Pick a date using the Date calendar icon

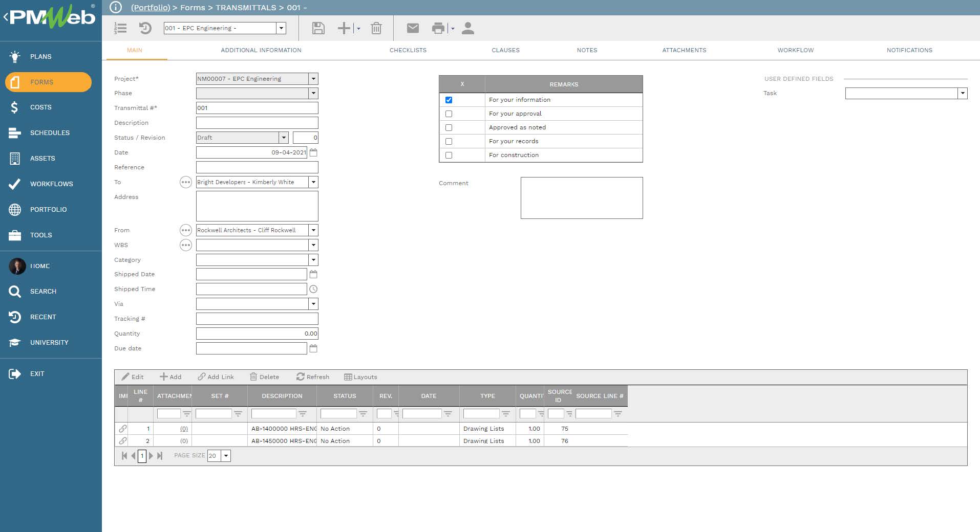[x=314, y=152]
